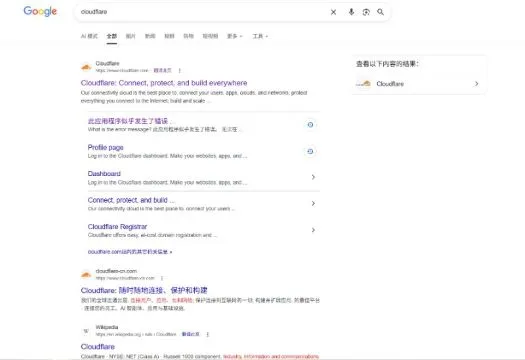The width and height of the screenshot is (525, 360).
Task: Open the 更多 dropdown
Action: point(235,36)
